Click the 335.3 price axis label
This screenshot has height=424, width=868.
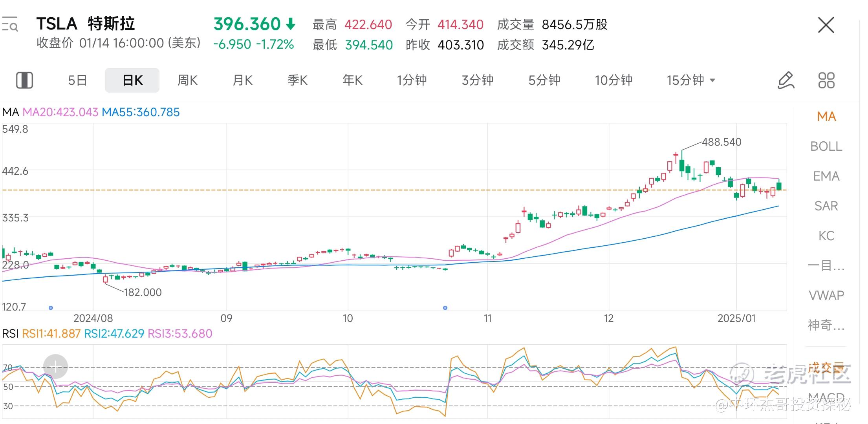point(15,218)
